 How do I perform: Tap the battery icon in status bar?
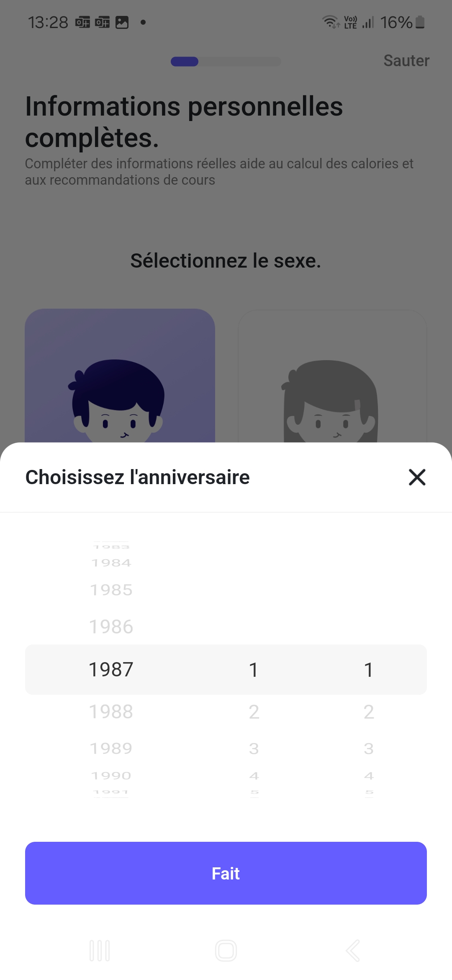pyautogui.click(x=420, y=22)
